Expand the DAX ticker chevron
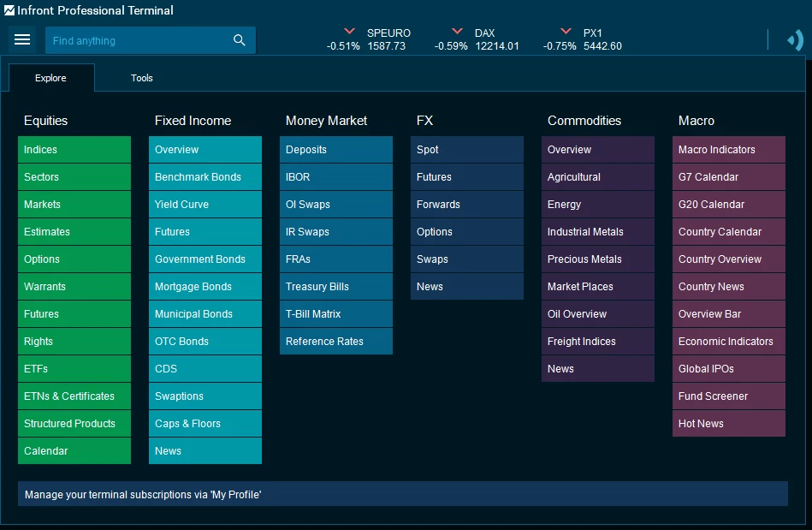The image size is (812, 530). click(456, 28)
